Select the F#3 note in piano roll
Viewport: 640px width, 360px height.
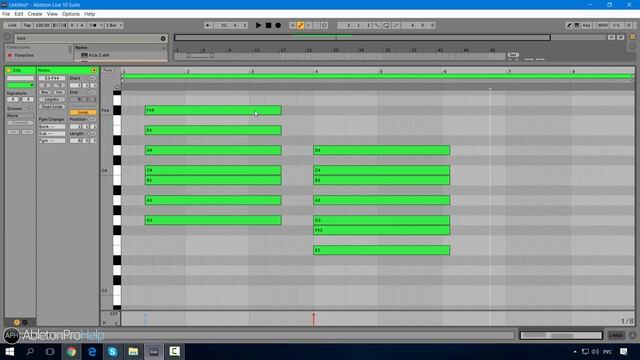click(x=382, y=230)
